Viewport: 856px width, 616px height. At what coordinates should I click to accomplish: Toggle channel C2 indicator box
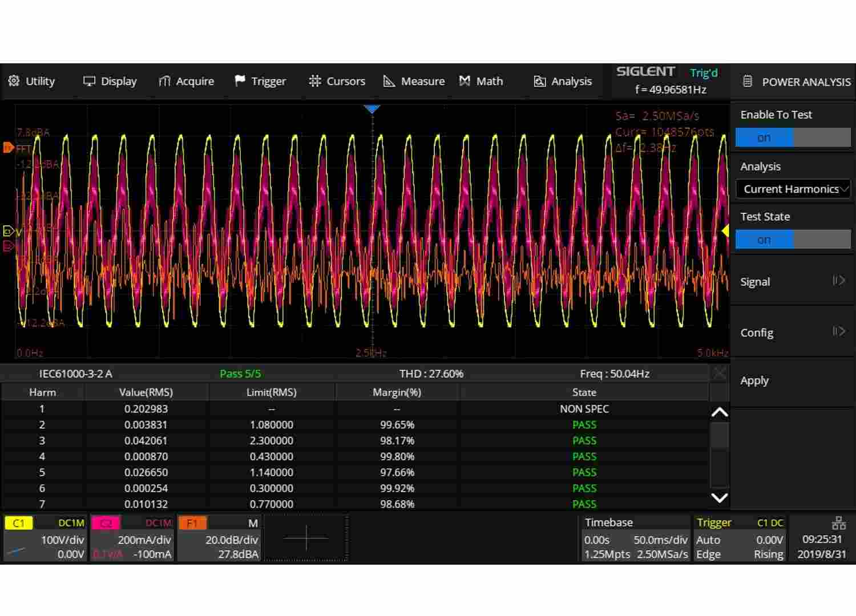tap(107, 523)
